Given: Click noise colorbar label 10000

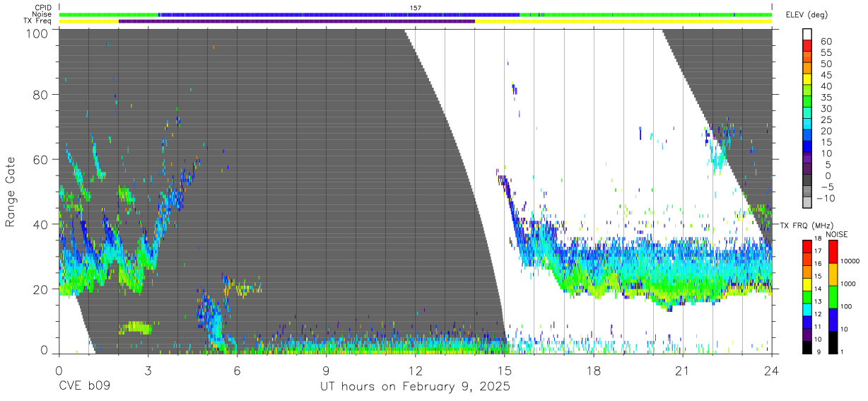Looking at the screenshot, I should (850, 262).
